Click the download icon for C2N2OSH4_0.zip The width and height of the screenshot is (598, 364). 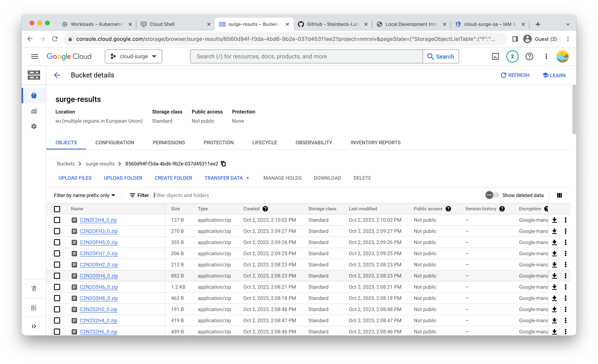coord(554,276)
